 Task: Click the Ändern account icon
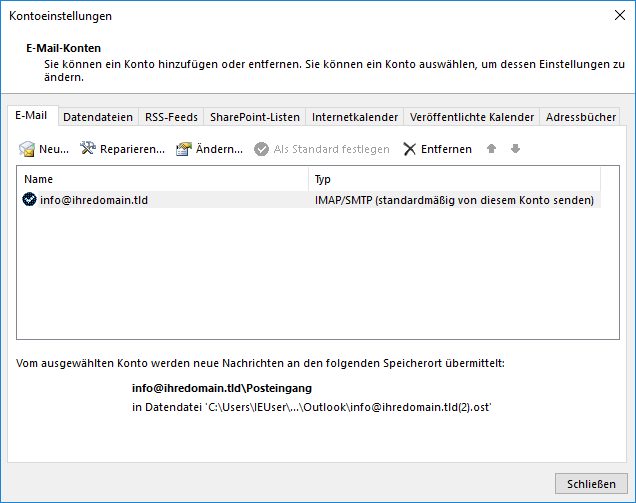[x=183, y=149]
